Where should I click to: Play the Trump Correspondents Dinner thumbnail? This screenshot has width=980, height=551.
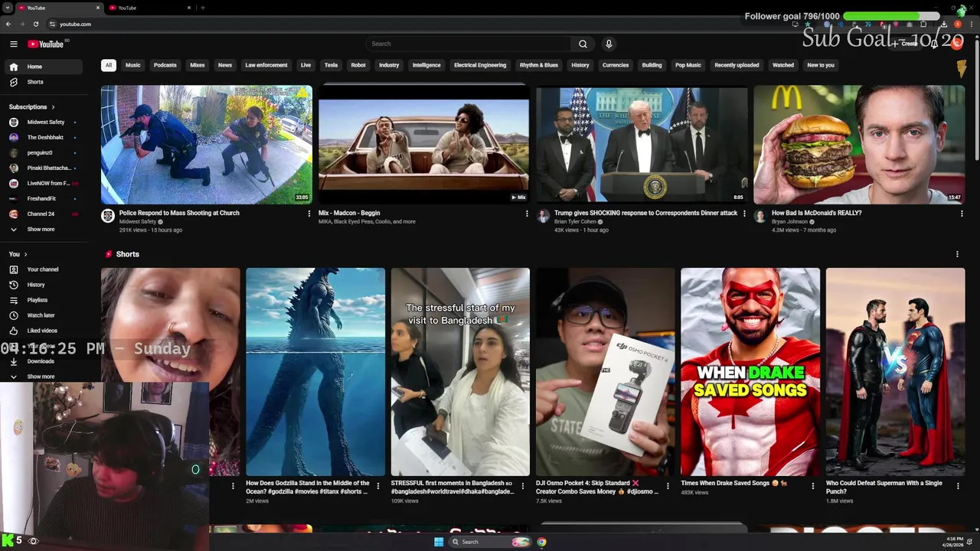642,145
